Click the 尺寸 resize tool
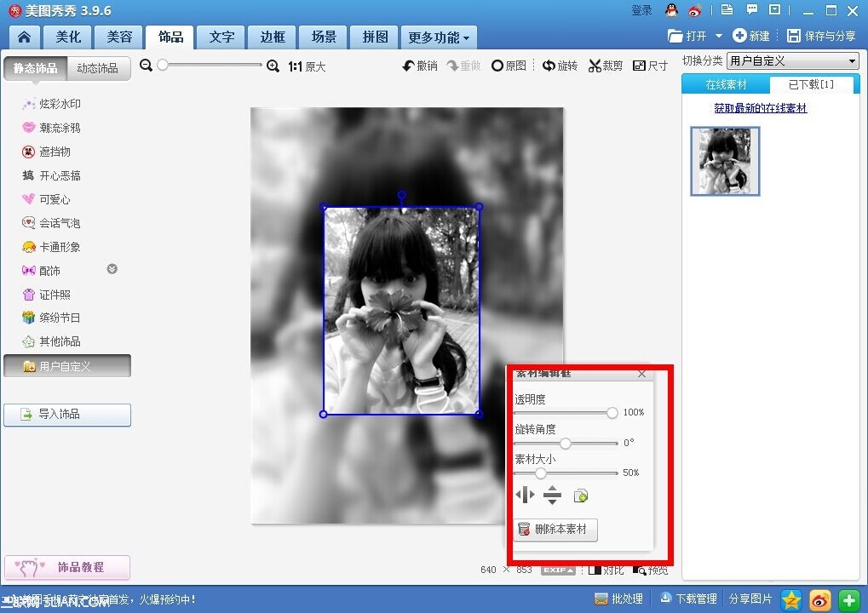The image size is (868, 613). click(651, 66)
